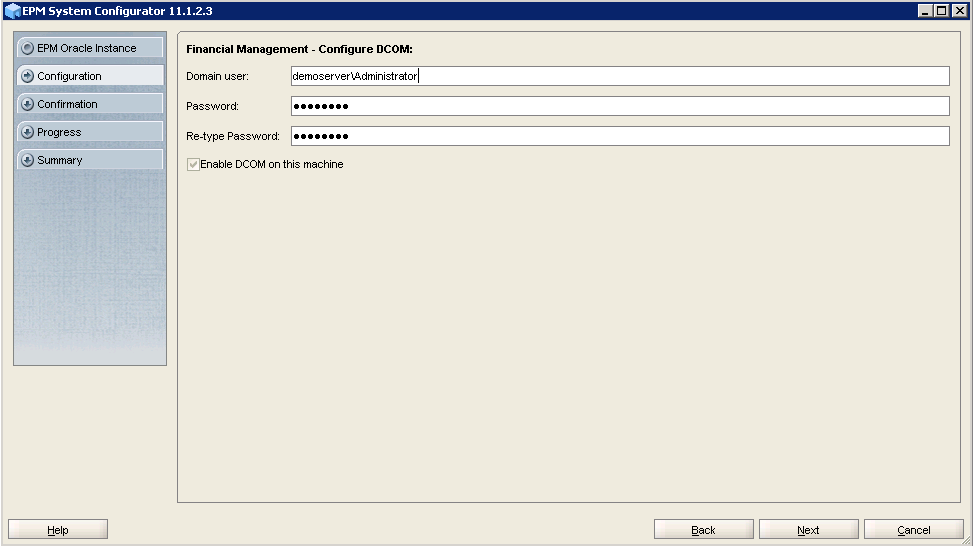Focus the Password input field

[x=620, y=105]
